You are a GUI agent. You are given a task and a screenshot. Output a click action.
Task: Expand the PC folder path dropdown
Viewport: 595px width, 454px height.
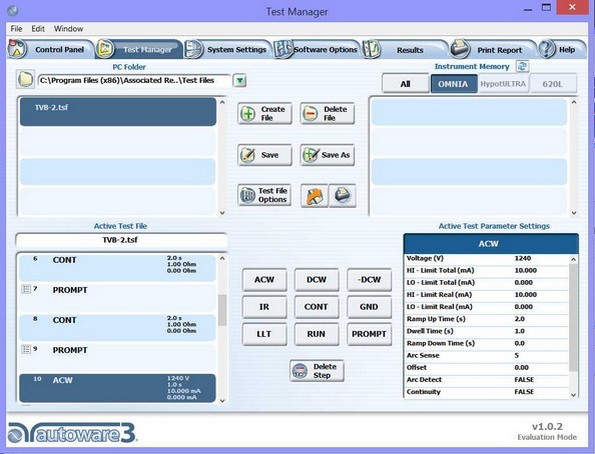pyautogui.click(x=240, y=80)
